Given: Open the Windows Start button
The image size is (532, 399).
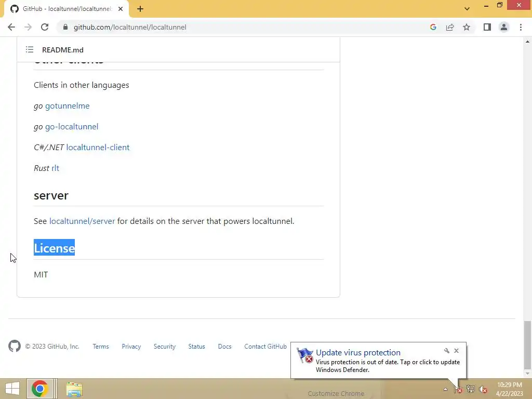Looking at the screenshot, I should tap(12, 389).
